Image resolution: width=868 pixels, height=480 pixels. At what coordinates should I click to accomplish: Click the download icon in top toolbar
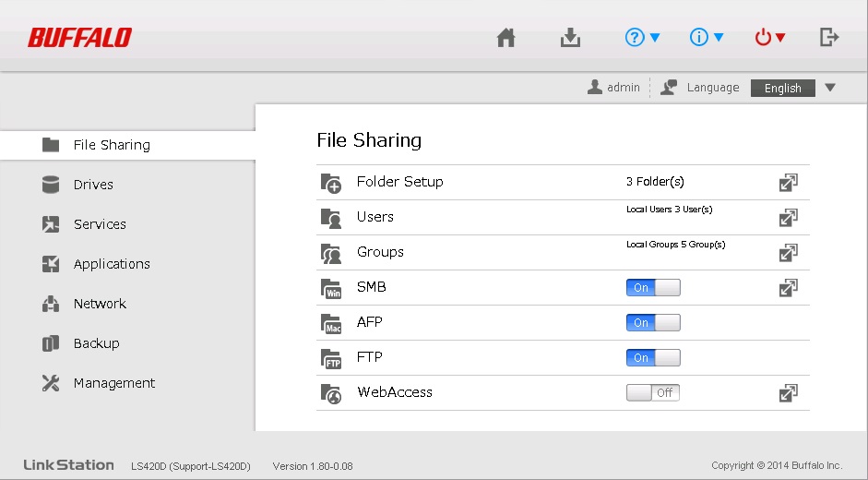[571, 38]
